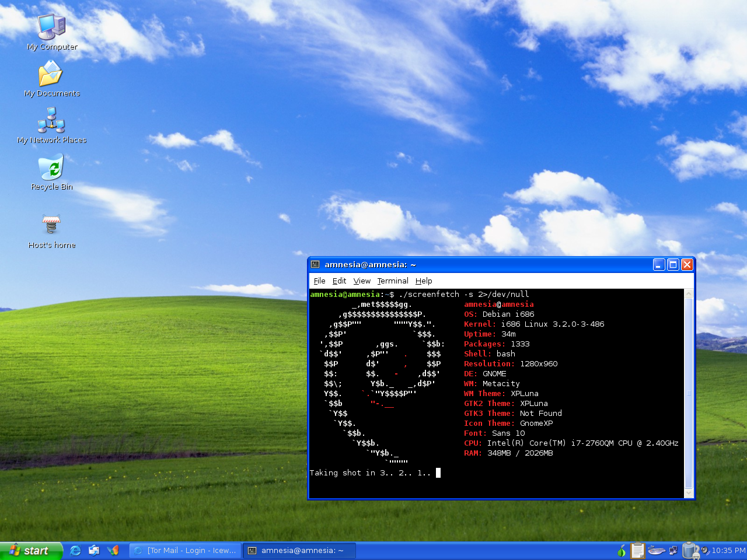
Task: Open the My Documents folder icon
Action: click(52, 79)
